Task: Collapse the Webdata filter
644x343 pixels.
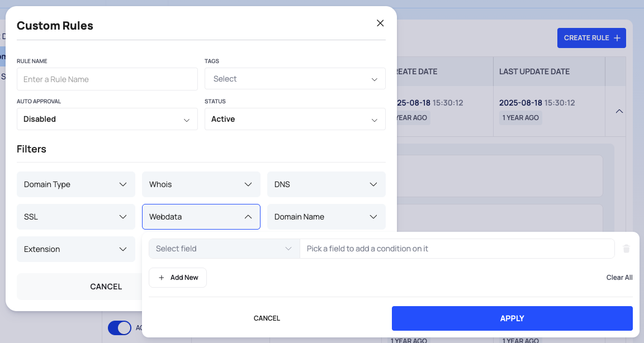Action: click(x=201, y=217)
